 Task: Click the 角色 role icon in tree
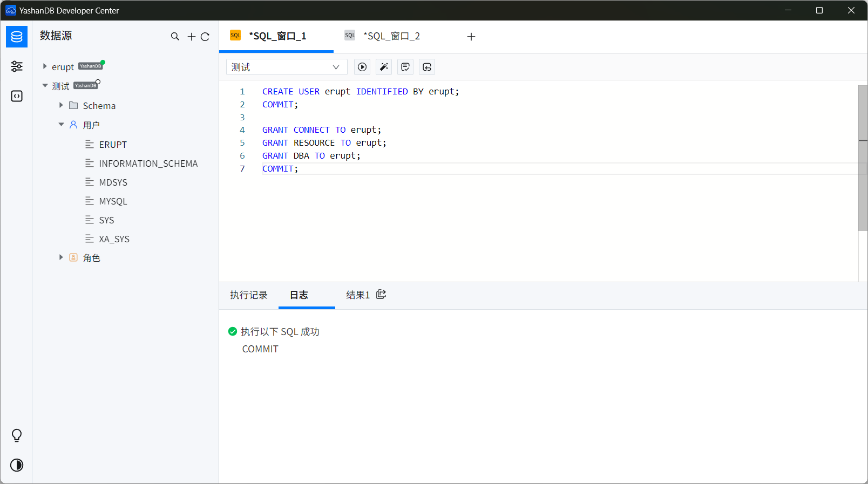[x=73, y=257]
